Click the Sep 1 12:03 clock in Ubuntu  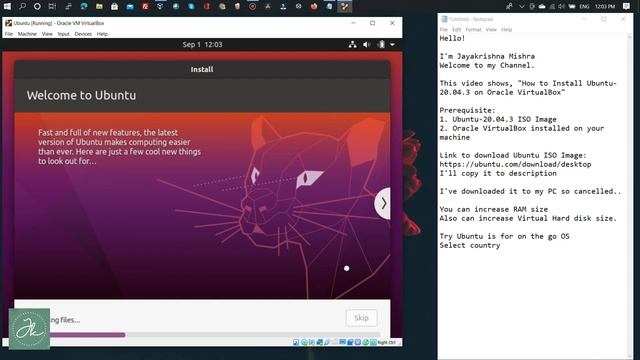click(x=202, y=44)
